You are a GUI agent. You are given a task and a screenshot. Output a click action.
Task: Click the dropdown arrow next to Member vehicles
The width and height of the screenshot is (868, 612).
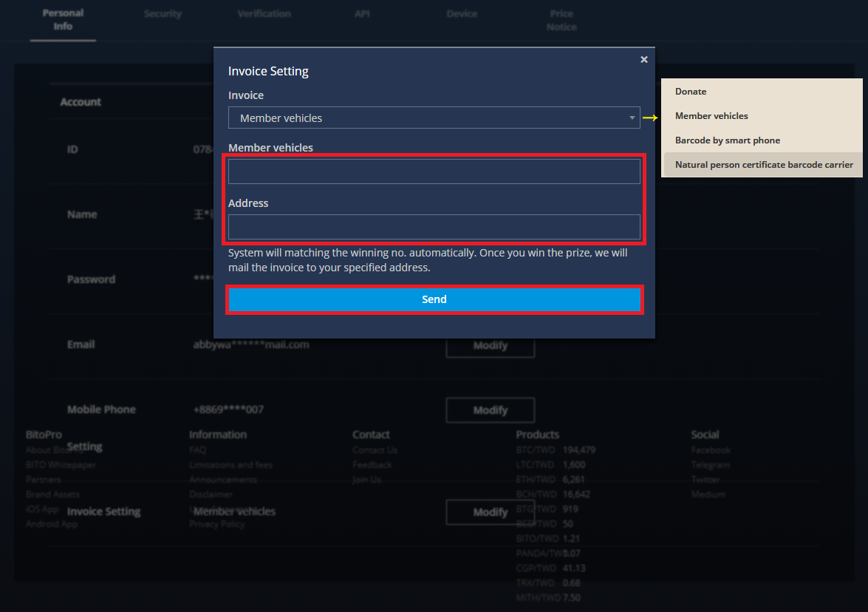632,118
